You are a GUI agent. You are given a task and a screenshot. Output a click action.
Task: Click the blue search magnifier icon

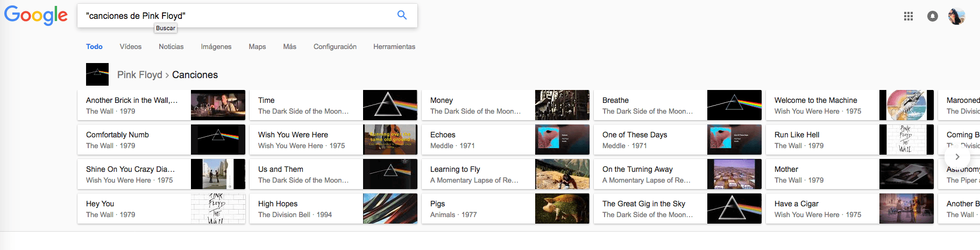coord(402,15)
